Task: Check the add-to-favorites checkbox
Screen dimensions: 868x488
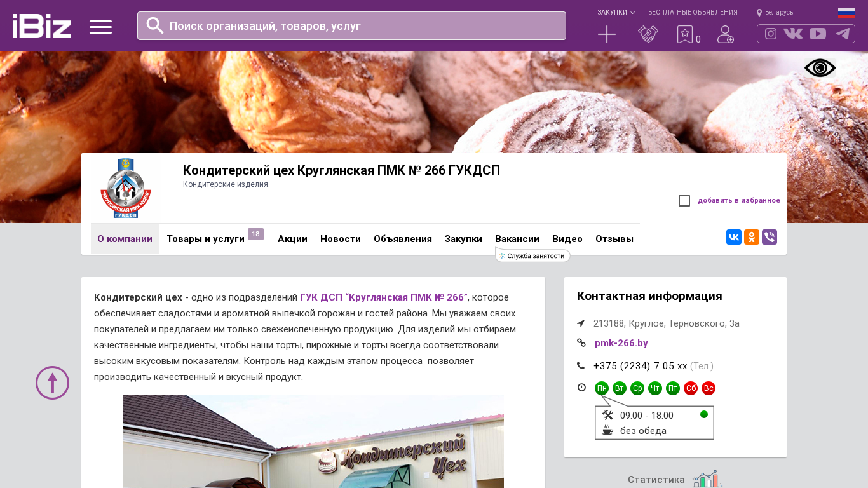Action: 684,201
